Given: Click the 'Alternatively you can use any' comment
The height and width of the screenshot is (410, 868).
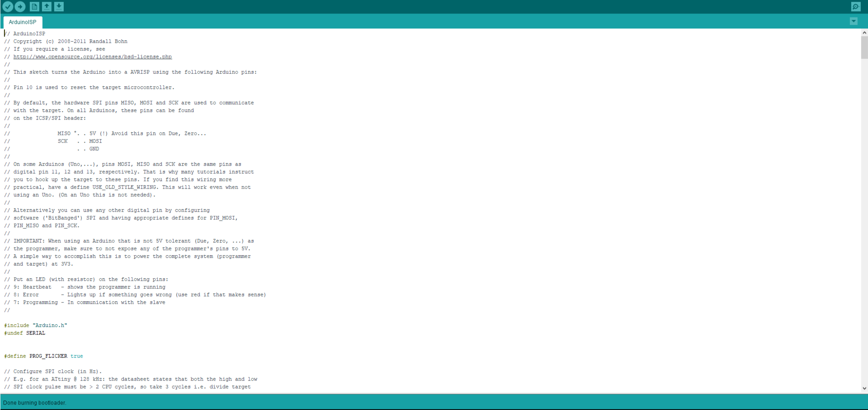Looking at the screenshot, I should [x=107, y=210].
